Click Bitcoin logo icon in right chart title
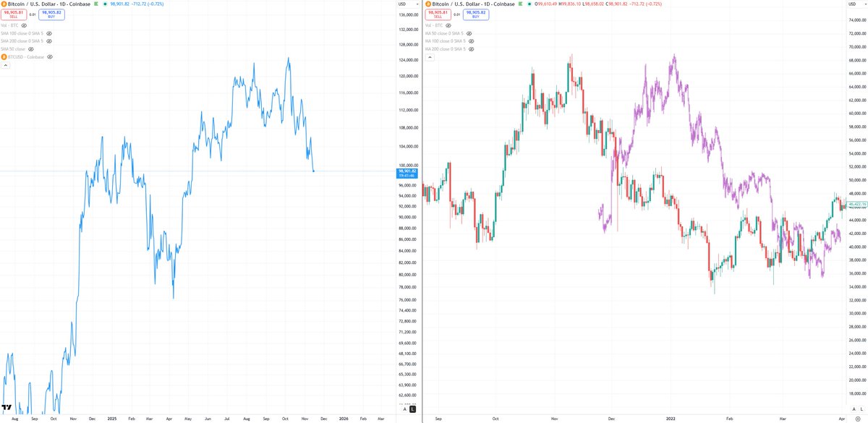Viewport: 868px width, 423px height. coord(429,4)
